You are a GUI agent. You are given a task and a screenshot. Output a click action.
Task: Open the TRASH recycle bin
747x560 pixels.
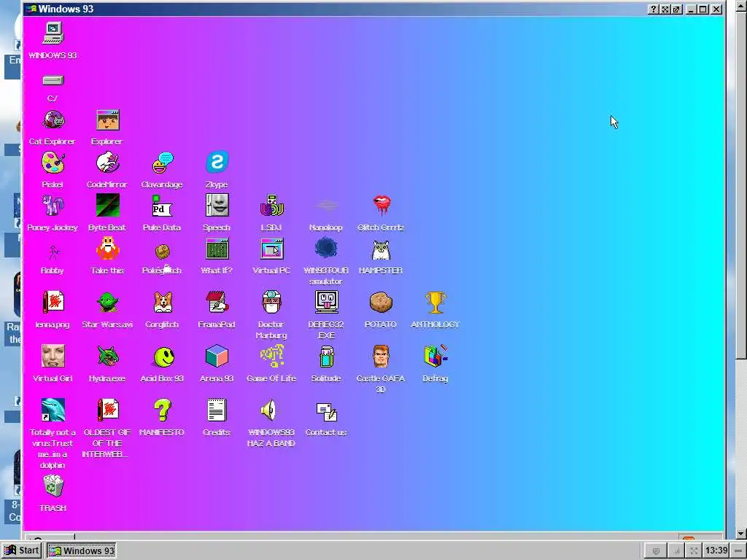(x=53, y=486)
